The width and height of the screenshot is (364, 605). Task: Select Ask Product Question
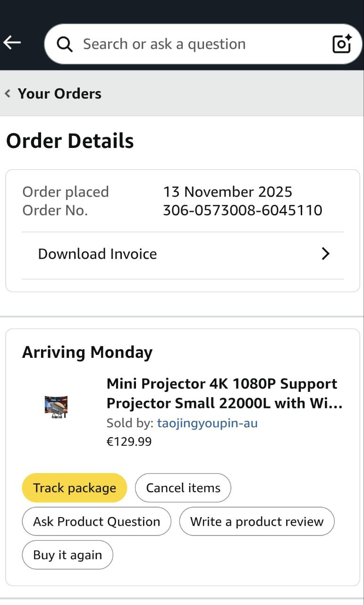[96, 521]
